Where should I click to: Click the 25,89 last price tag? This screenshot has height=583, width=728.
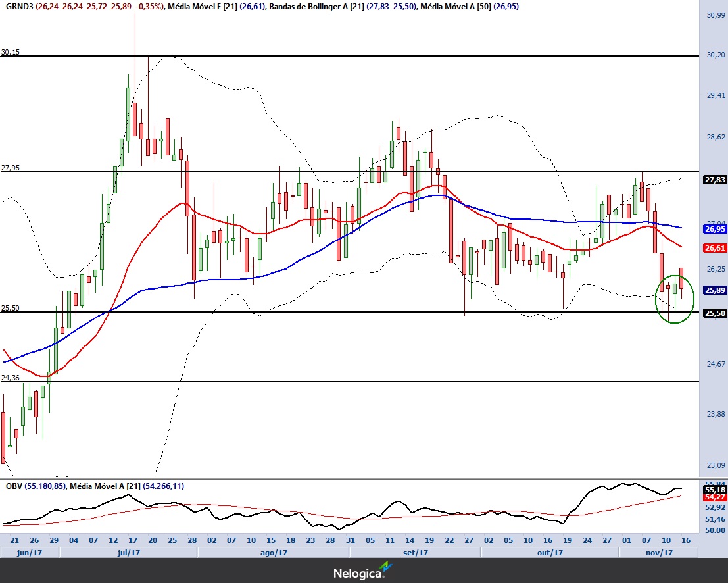[714, 290]
